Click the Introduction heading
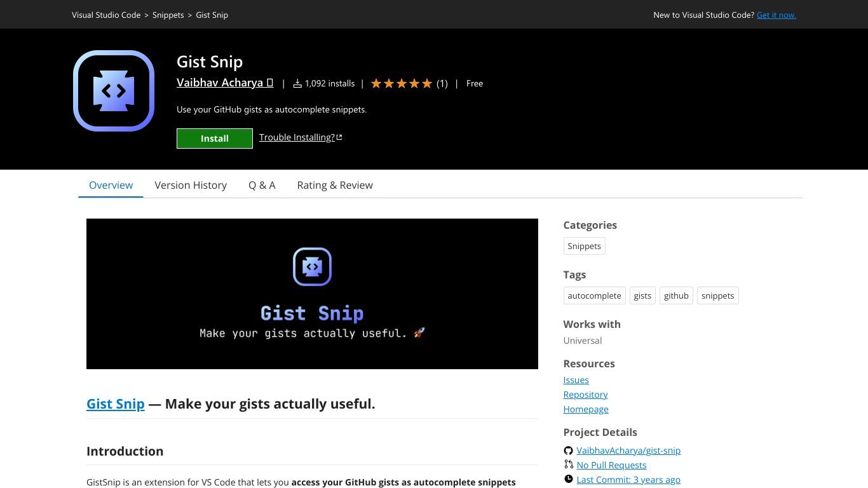The height and width of the screenshot is (488, 868). pyautogui.click(x=125, y=451)
